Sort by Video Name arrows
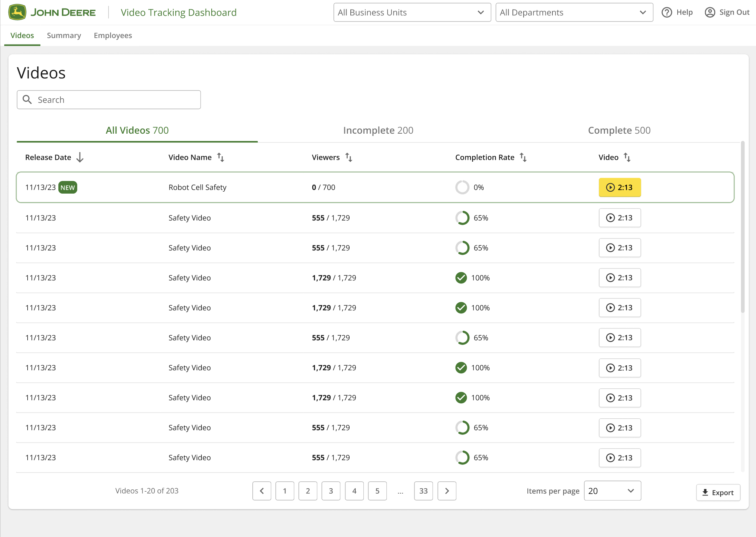Viewport: 756px width, 537px height. 220,157
